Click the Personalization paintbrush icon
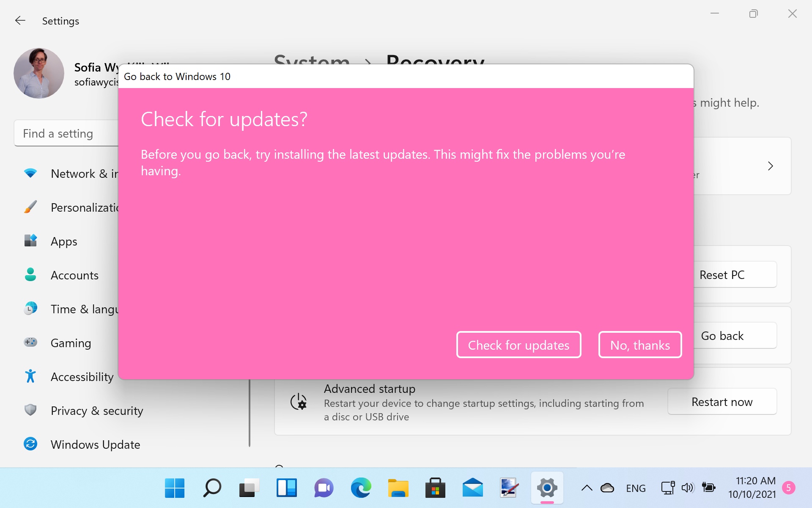The width and height of the screenshot is (812, 508). click(30, 207)
